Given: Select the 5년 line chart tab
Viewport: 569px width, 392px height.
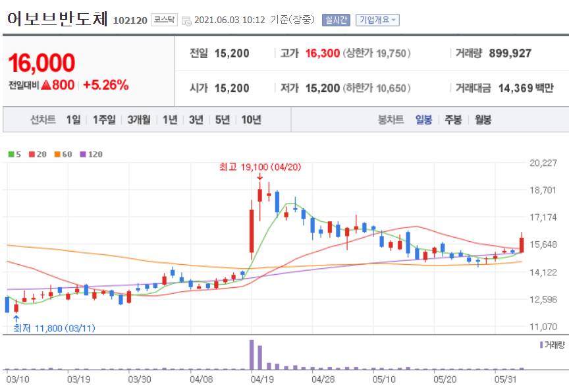Looking at the screenshot, I should point(223,119).
